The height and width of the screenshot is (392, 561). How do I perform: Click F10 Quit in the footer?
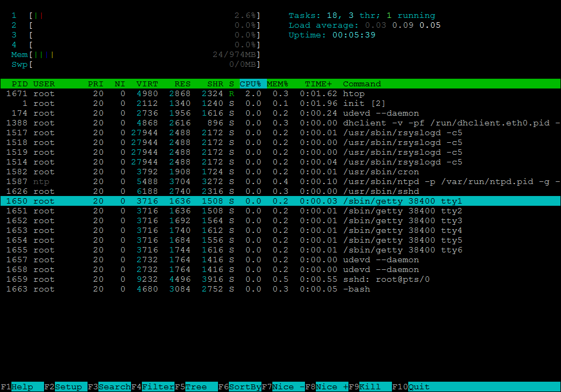tap(419, 387)
